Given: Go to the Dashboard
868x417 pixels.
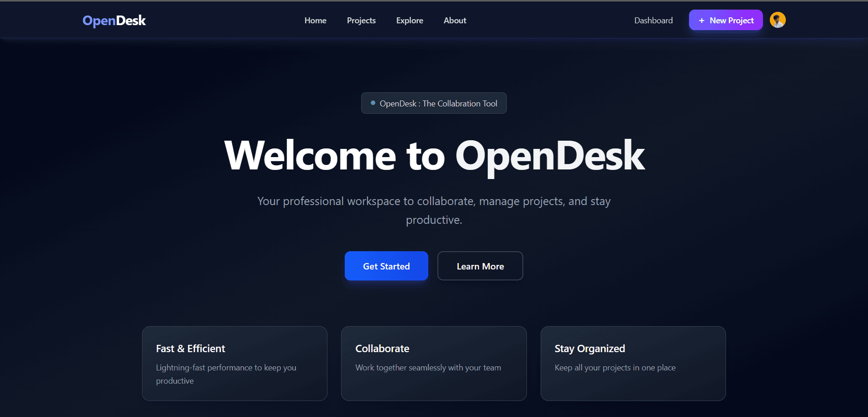Looking at the screenshot, I should pos(653,20).
